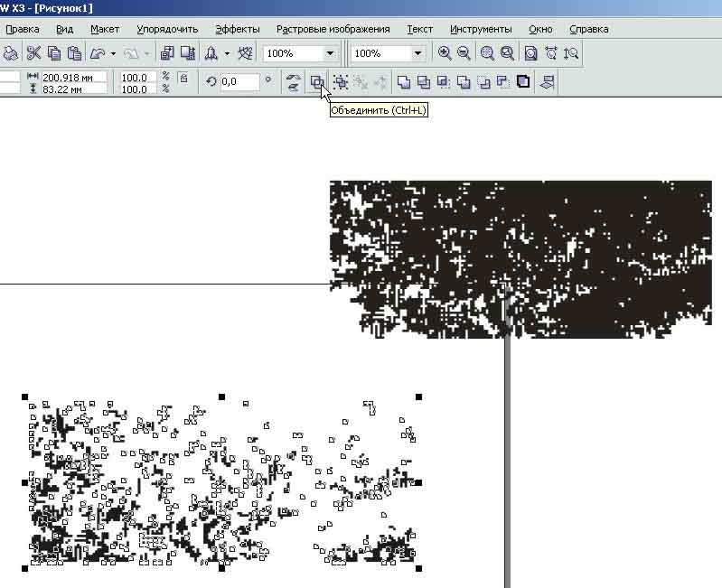Click the Export icon in toolbar
This screenshot has height=588, width=722.
pos(187,54)
